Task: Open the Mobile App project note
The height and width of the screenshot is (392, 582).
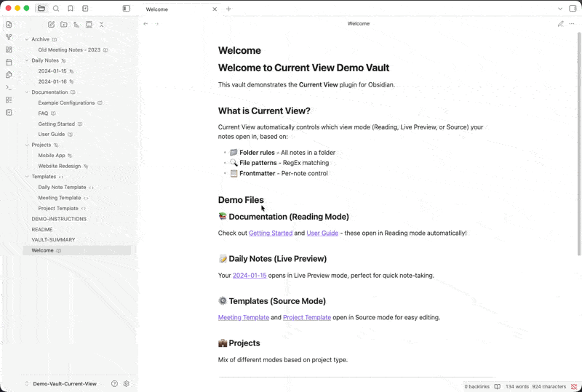Action: click(x=52, y=156)
